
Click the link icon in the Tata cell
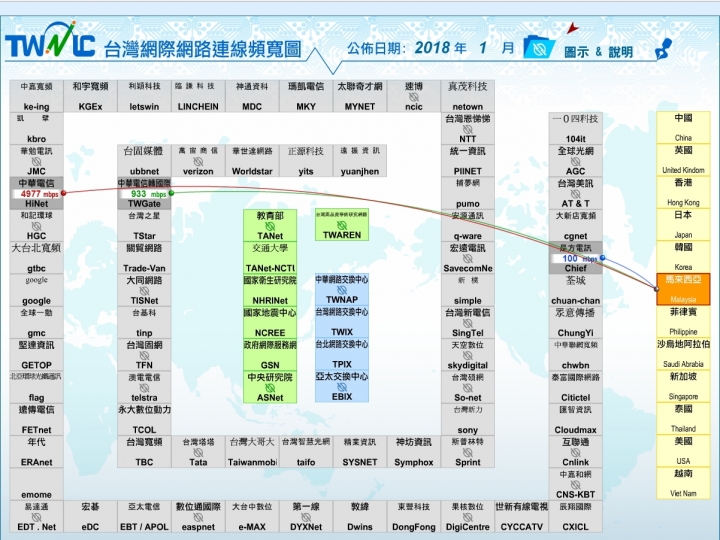point(198,453)
